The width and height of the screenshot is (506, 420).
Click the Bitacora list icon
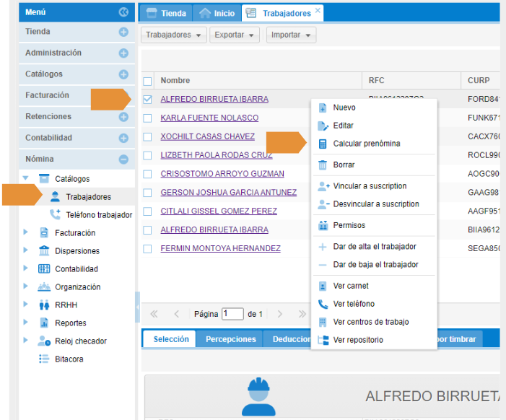(44, 359)
